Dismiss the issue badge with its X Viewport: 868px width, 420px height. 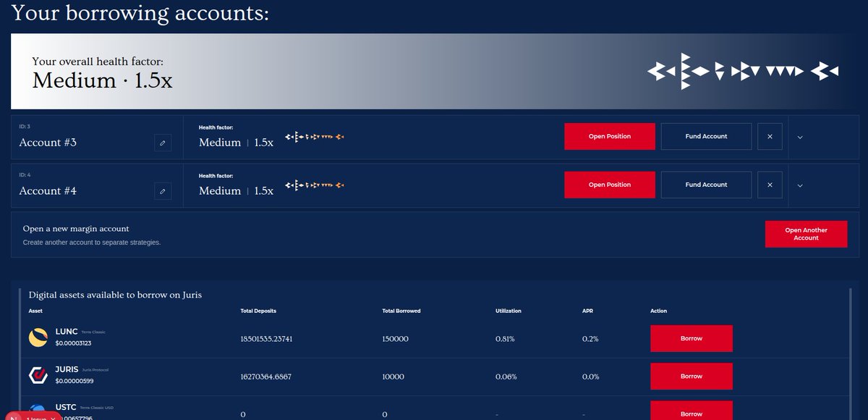click(53, 419)
